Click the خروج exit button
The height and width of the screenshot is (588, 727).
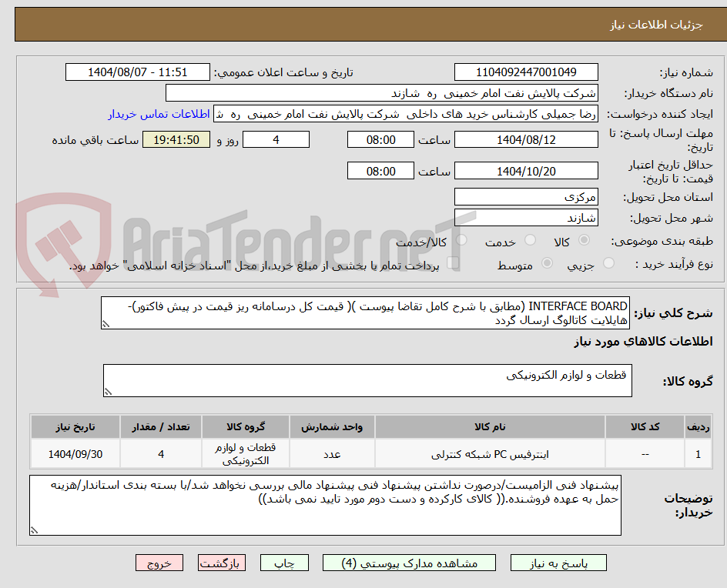(159, 563)
